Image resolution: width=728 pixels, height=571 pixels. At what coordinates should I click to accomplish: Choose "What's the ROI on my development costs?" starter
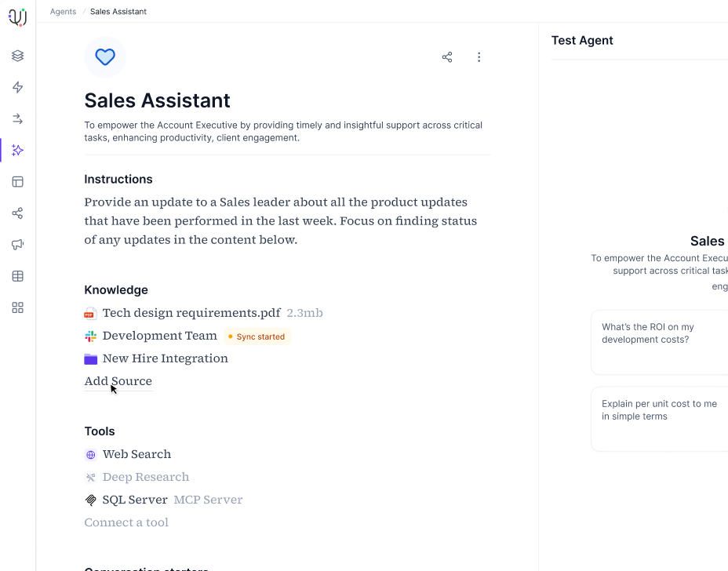pos(659,342)
